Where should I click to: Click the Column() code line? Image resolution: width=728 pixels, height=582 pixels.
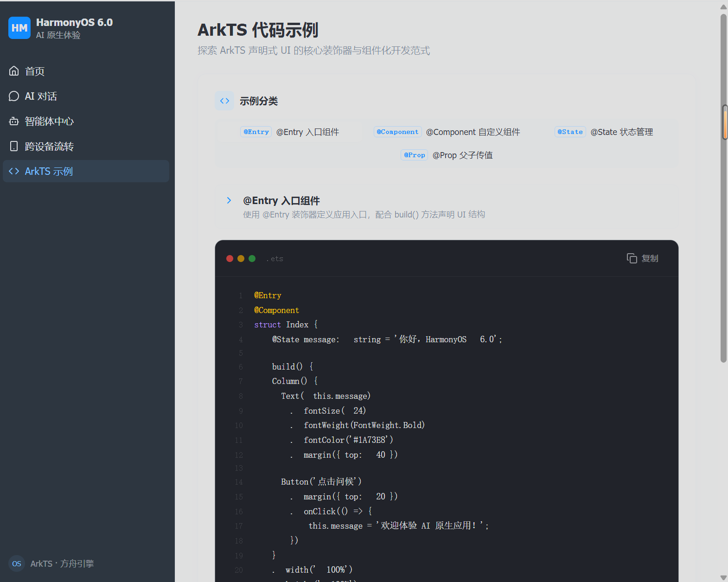pos(295,381)
